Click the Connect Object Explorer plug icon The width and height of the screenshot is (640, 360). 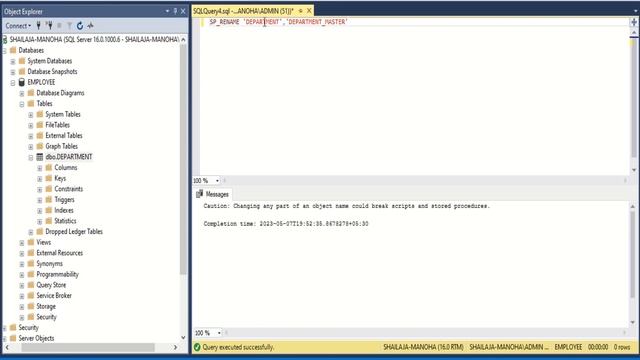[x=38, y=26]
